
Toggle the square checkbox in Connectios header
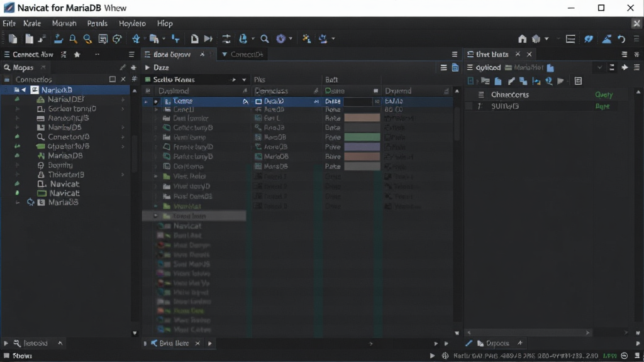pos(112,79)
